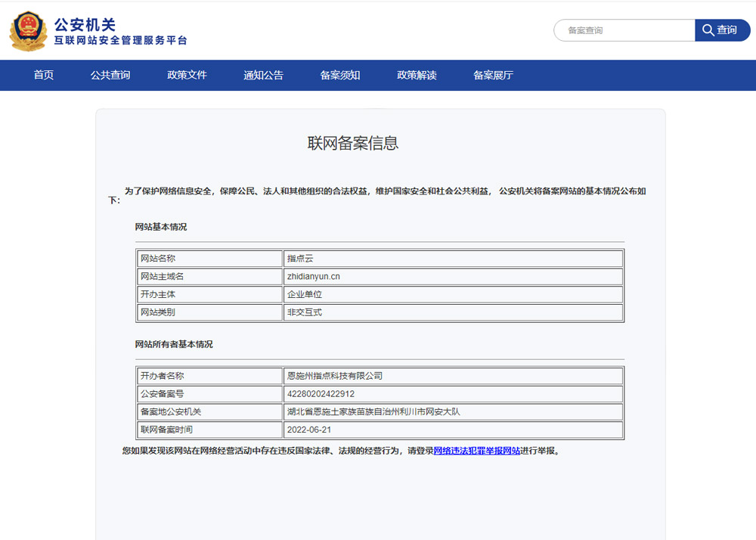The height and width of the screenshot is (540, 756).
Task: Select the 42280202422912 record number cell
Action: 453,394
